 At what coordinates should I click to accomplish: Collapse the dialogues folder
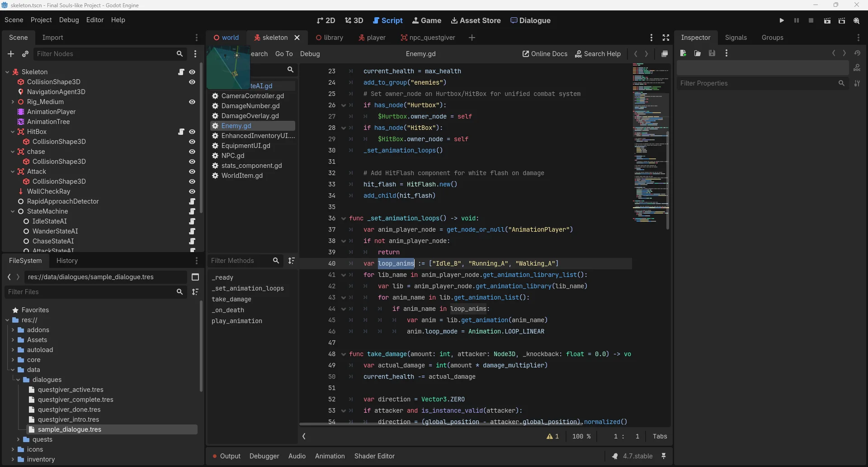click(x=18, y=380)
